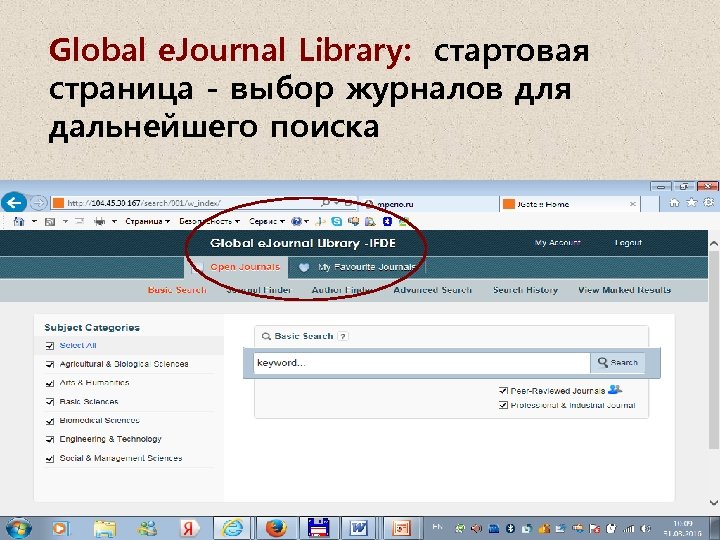Viewport: 720px width, 540px height.
Task: Open the Author Finder menu item
Action: point(342,290)
